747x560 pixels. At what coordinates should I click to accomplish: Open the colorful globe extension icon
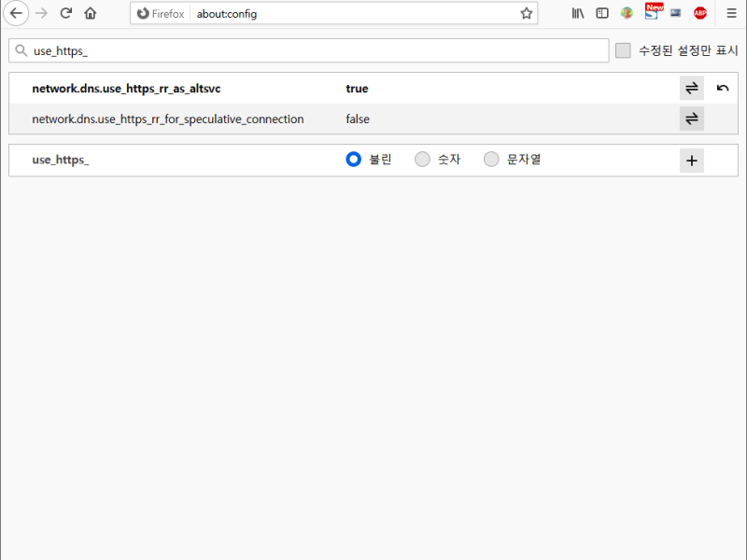[x=627, y=13]
